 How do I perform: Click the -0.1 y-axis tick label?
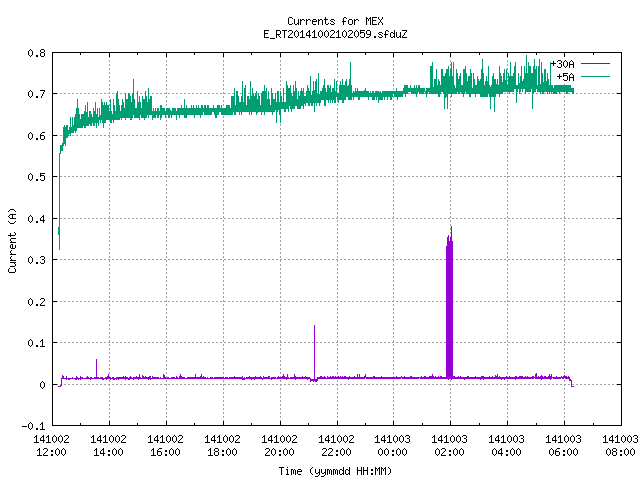click(x=33, y=426)
